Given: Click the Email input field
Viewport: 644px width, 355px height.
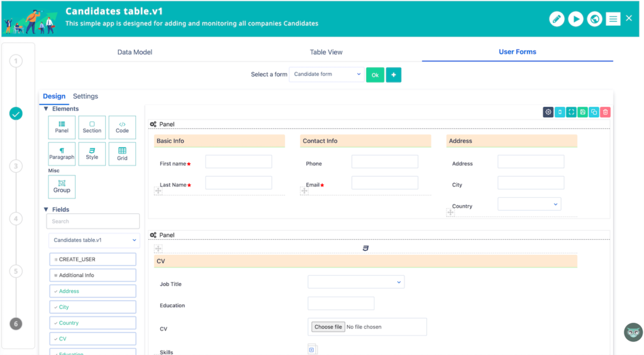Looking at the screenshot, I should (385, 183).
